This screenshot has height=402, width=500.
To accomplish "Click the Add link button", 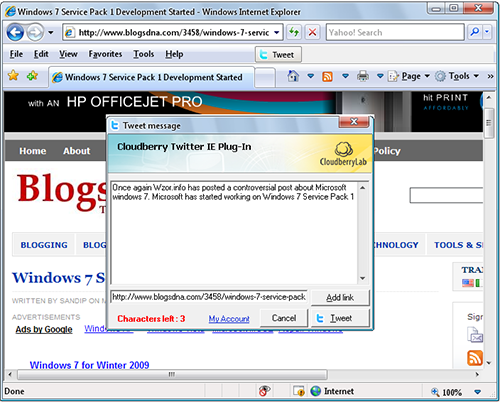I will click(x=340, y=297).
